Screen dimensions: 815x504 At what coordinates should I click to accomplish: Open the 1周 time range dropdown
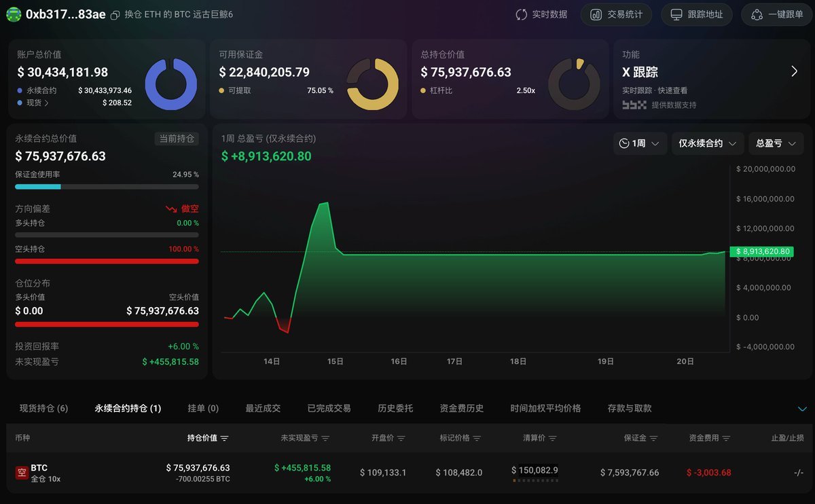tap(639, 143)
